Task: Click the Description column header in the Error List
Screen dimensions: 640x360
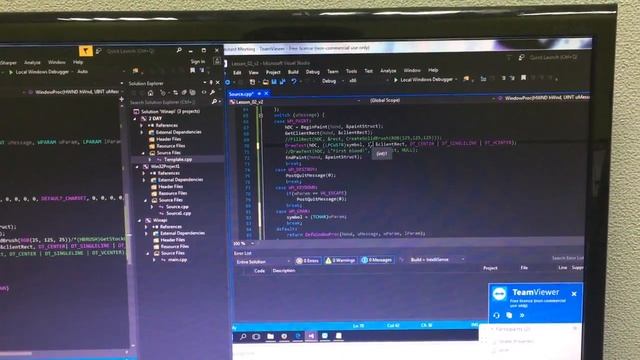Action: (284, 271)
